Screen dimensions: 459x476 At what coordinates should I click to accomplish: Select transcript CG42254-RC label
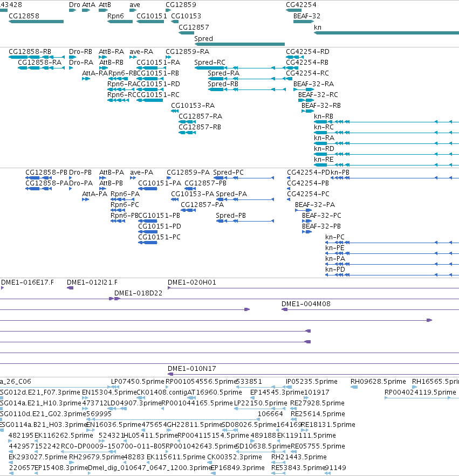307,73
